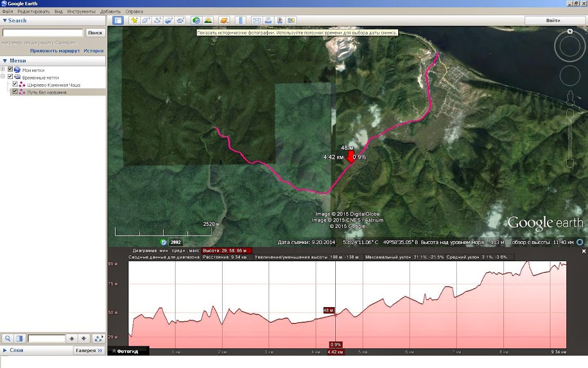
Task: Click the 4.42 км label on profile axis
Action: click(x=335, y=352)
